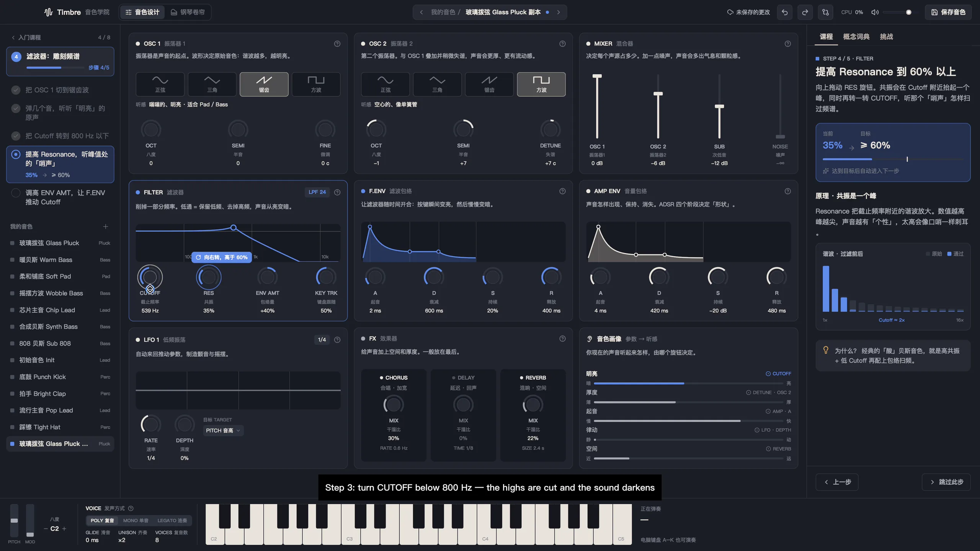Select LEGATO 连奏 voice mode
980x551 pixels.
click(172, 520)
